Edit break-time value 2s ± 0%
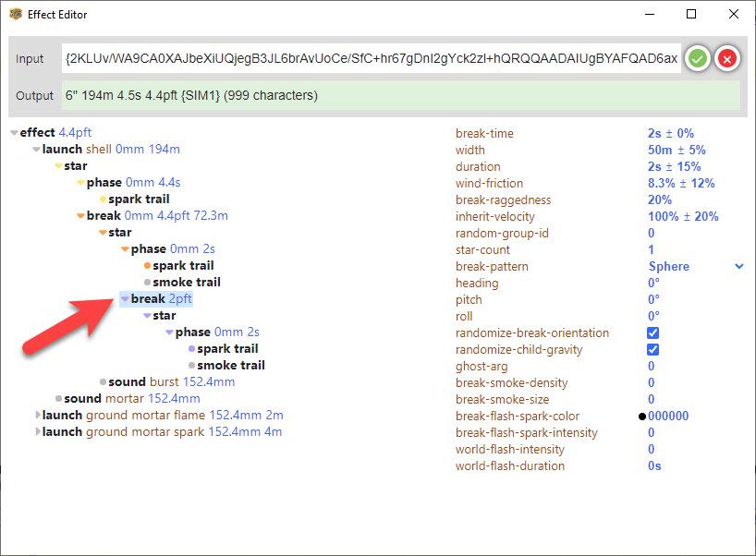The height and width of the screenshot is (556, 756). 671,134
